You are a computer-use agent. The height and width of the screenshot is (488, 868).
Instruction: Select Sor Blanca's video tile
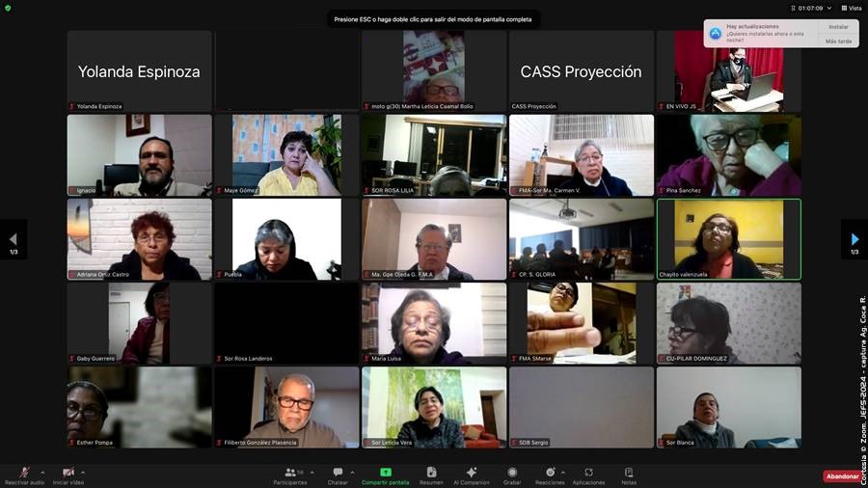pyautogui.click(x=728, y=407)
